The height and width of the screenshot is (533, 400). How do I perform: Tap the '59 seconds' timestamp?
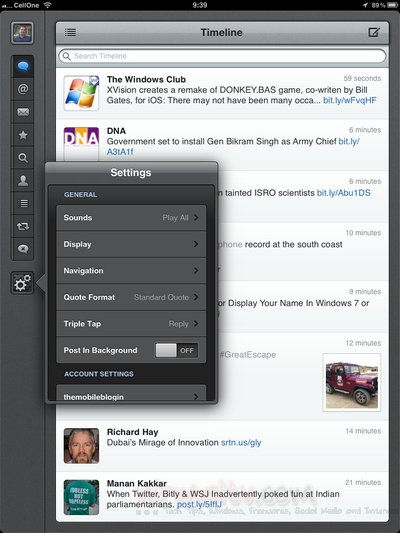point(362,79)
